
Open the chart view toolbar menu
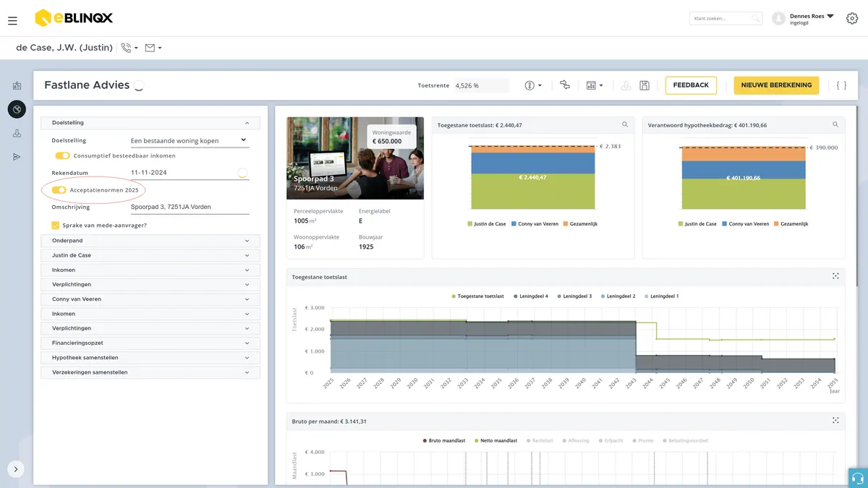pos(595,85)
